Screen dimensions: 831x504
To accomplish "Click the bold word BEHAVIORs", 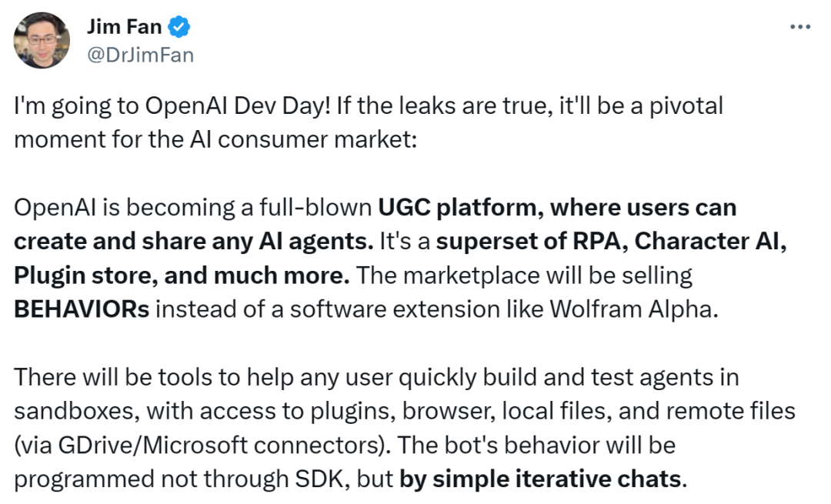I will tap(82, 309).
